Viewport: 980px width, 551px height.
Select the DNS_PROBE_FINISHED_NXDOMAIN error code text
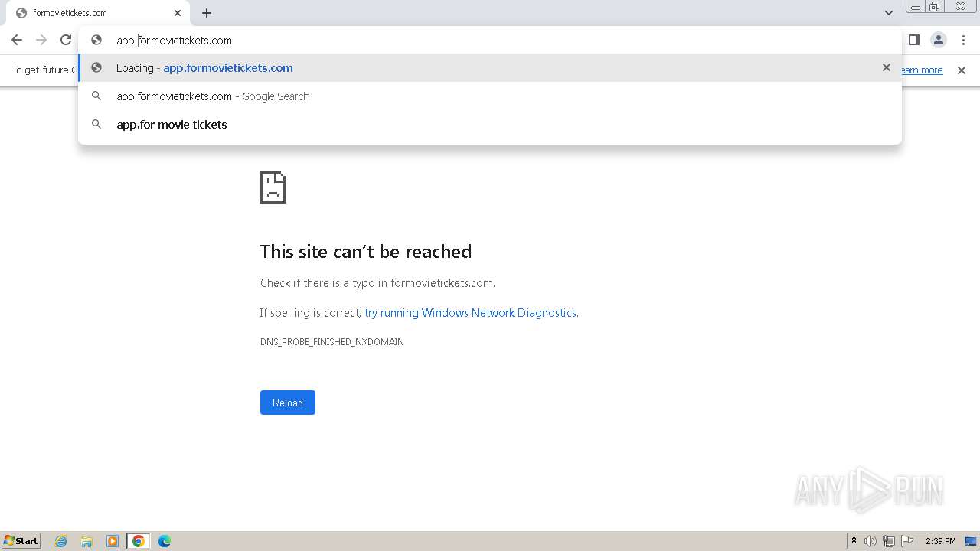pos(332,342)
